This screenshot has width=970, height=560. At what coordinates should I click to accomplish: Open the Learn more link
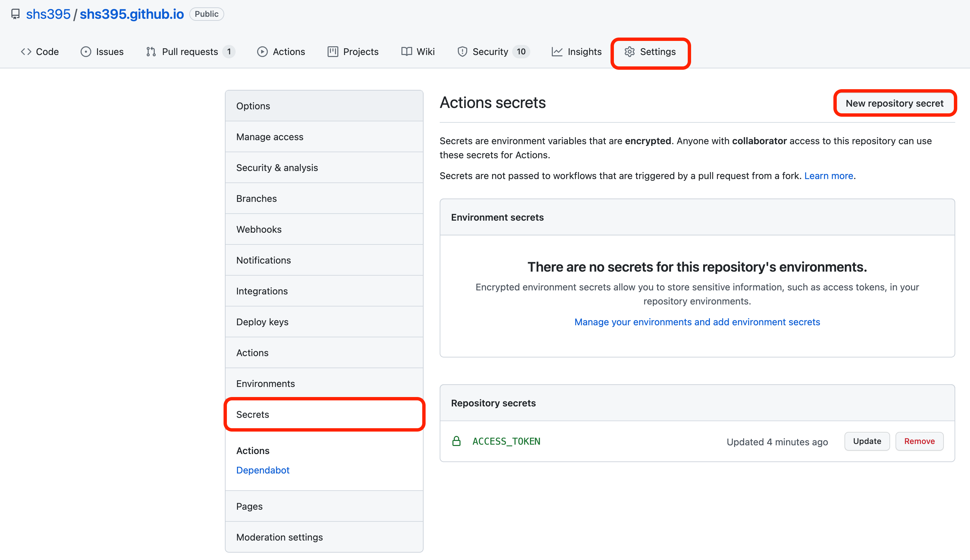828,176
